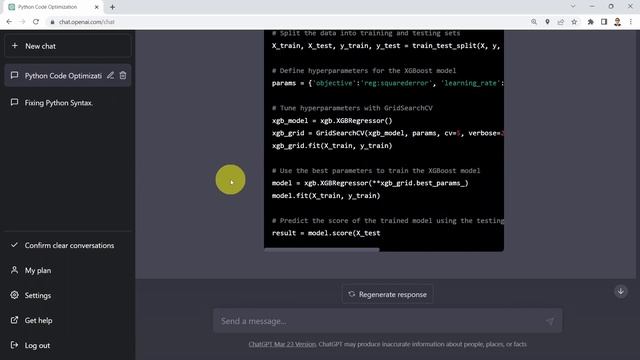The height and width of the screenshot is (360, 640).
Task: Open the ChatGPT Mar 23 Version link
Action: 282,344
